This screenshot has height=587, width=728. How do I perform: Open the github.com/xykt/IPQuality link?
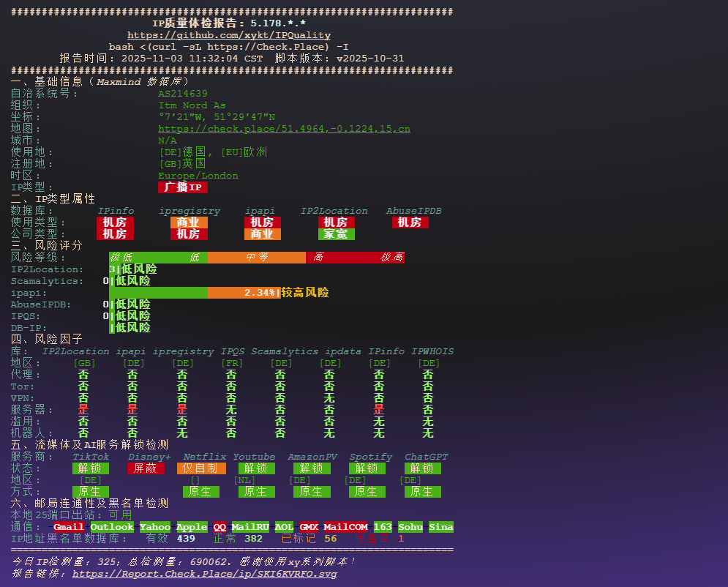[229, 34]
